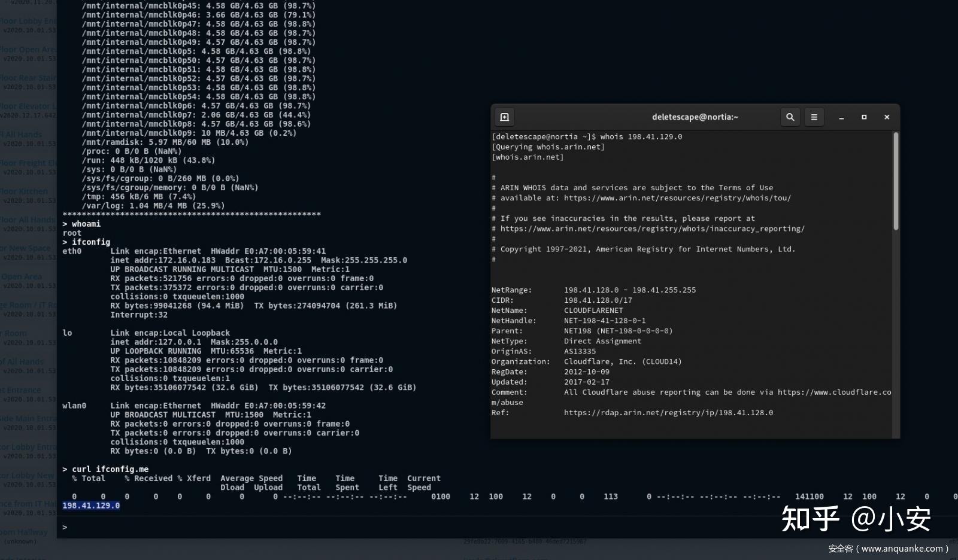Screen dimensions: 958x560
Task: Click the terminal window vertical scrollbar
Action: pyautogui.click(x=896, y=181)
